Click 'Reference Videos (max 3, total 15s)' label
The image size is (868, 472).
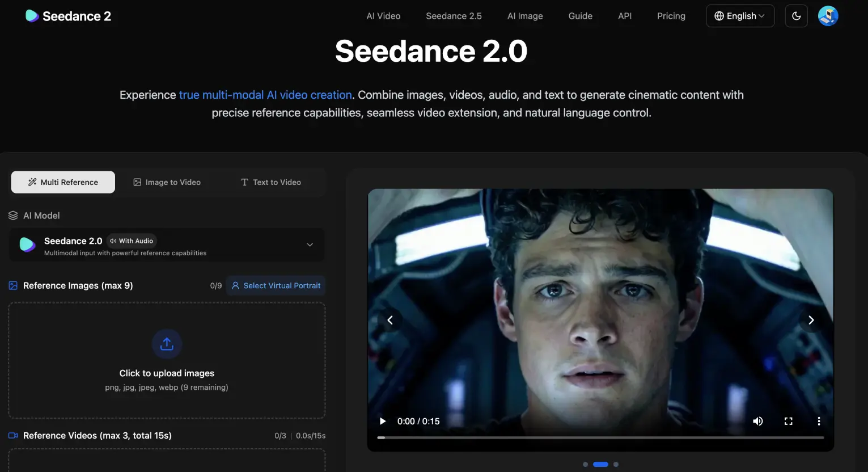click(x=97, y=436)
